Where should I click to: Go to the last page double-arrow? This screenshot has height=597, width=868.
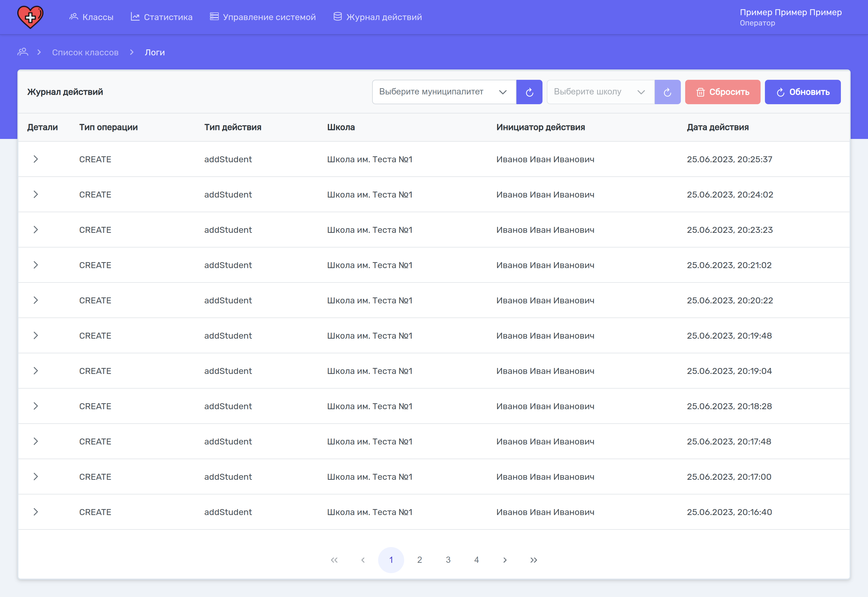[534, 560]
